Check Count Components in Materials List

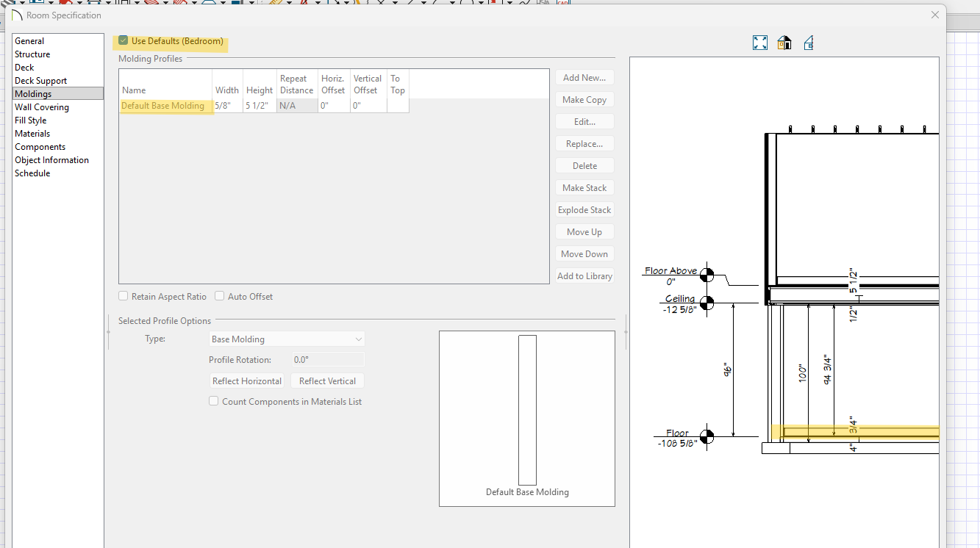point(214,402)
